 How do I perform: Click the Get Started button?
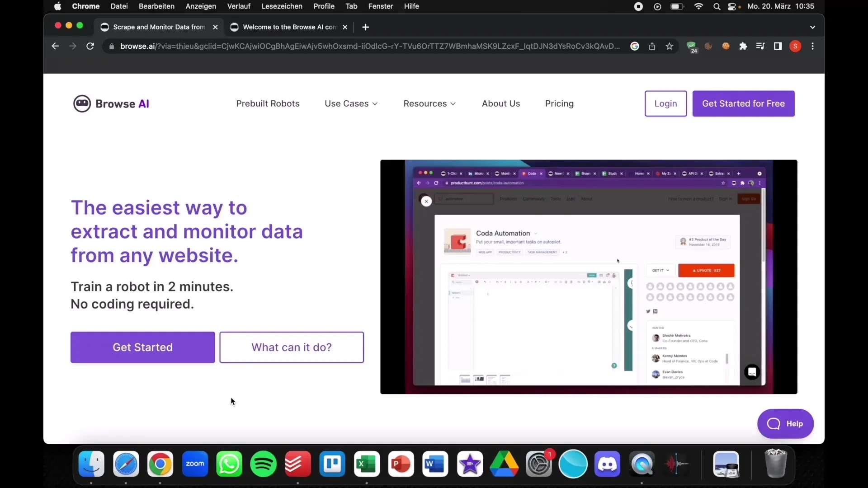click(x=142, y=347)
